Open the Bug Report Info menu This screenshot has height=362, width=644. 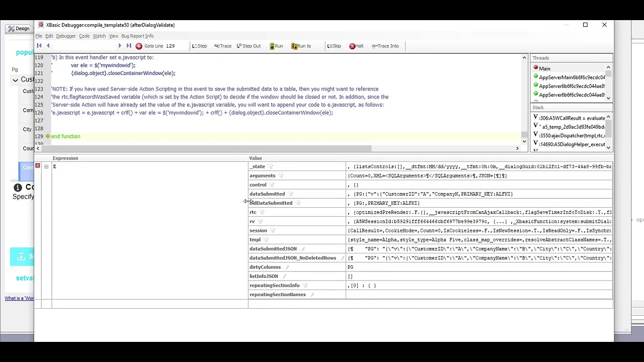click(x=137, y=36)
